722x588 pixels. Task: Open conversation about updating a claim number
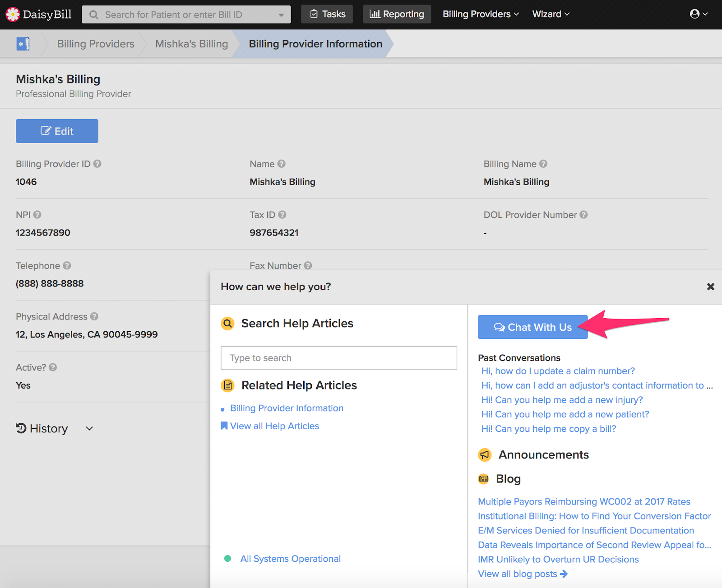pyautogui.click(x=558, y=371)
